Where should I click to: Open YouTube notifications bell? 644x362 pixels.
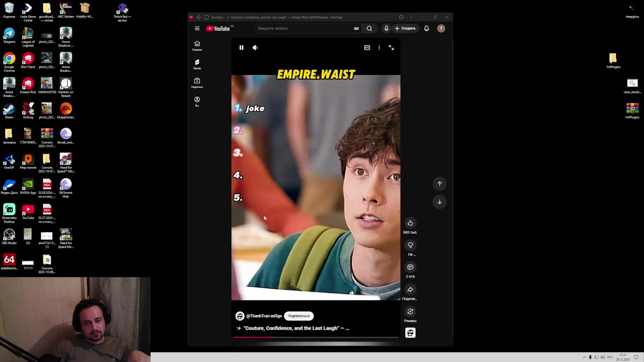point(426,29)
